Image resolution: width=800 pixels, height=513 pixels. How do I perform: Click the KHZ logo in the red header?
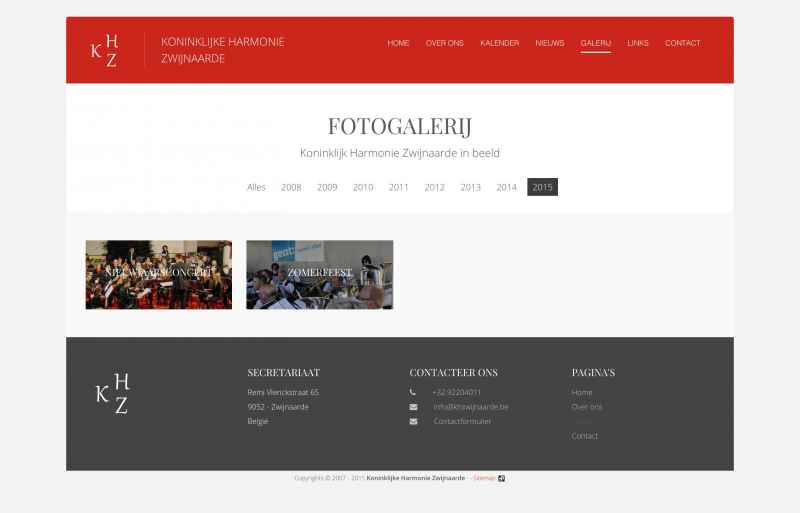tap(105, 51)
